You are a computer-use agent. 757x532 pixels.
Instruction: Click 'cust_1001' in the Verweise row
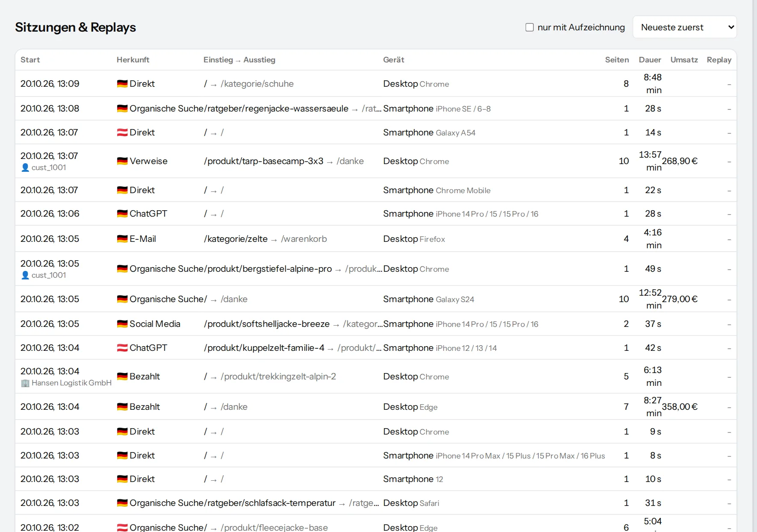pos(49,168)
